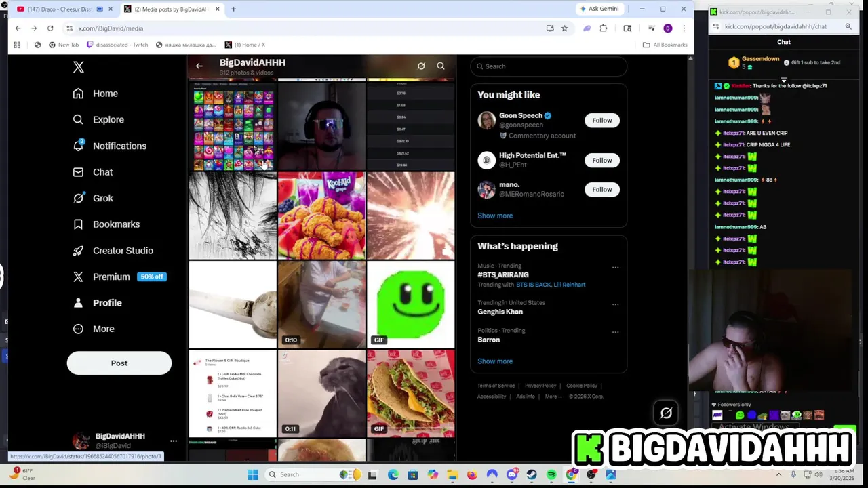868x488 pixels.
Task: Open the Genghis Khan trend
Action: 500,312
